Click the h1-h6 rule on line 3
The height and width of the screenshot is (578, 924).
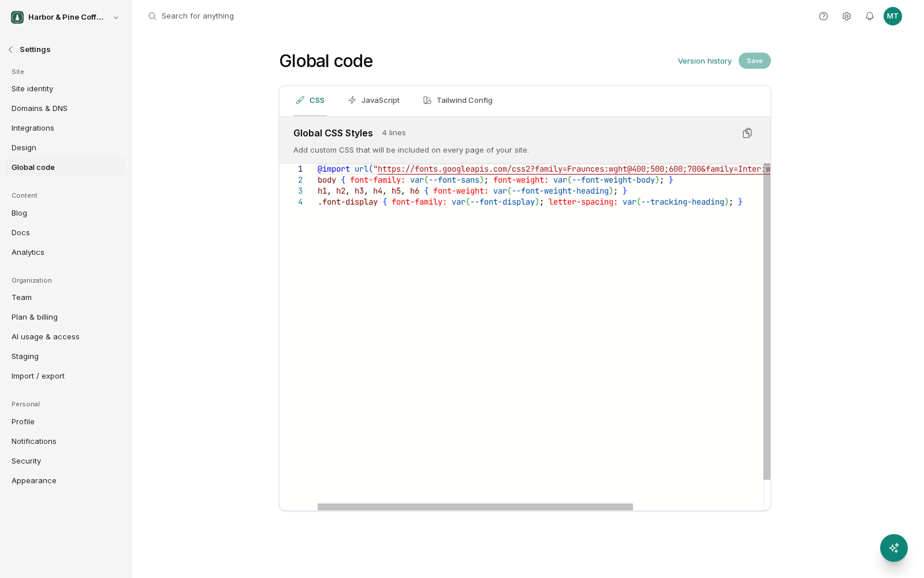pyautogui.click(x=472, y=191)
